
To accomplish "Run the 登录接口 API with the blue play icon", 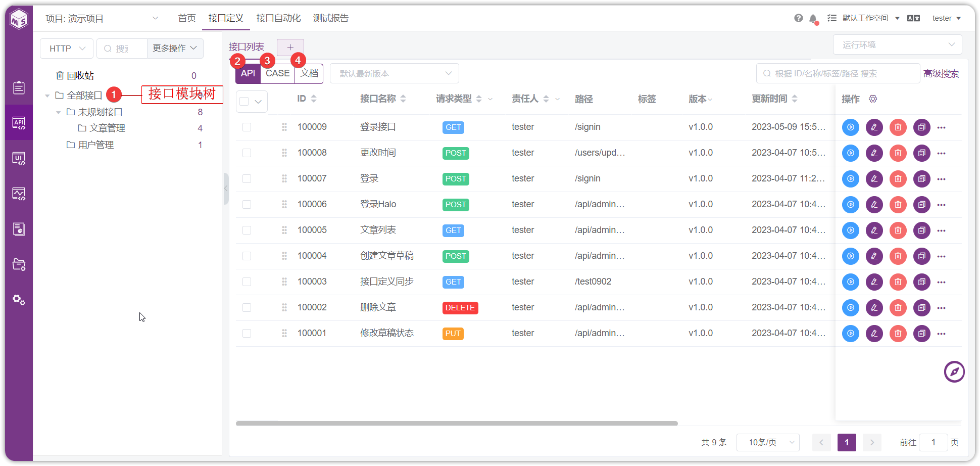I will 851,127.
